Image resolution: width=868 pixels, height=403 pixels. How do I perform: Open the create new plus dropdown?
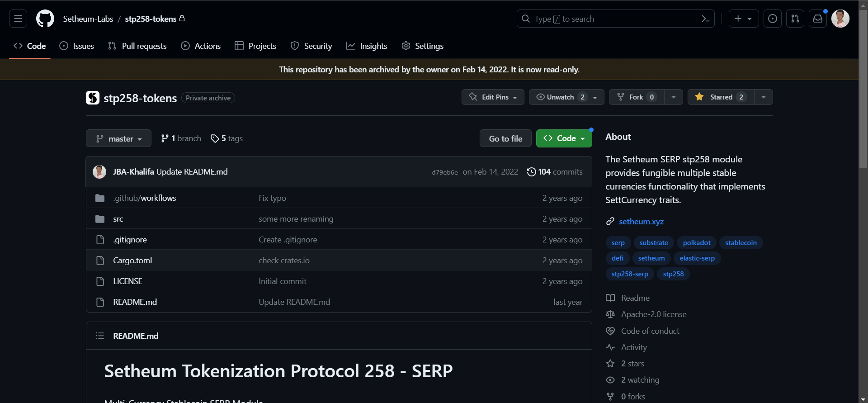(743, 19)
